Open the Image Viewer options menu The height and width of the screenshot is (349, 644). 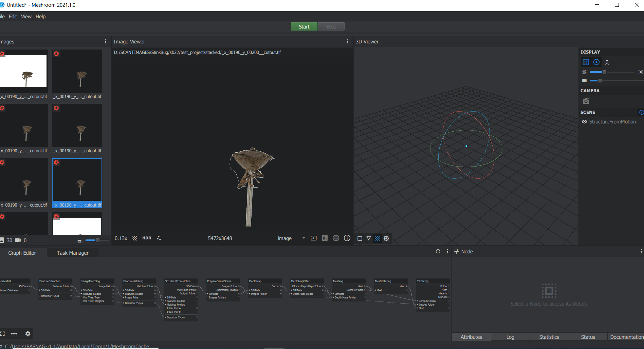[347, 41]
